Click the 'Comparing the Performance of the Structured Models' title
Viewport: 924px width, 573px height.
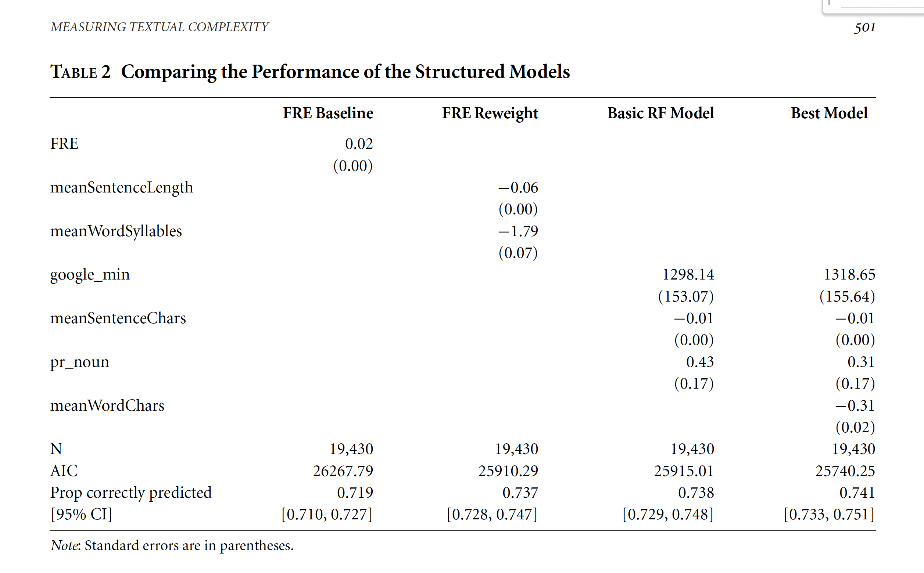pos(345,72)
